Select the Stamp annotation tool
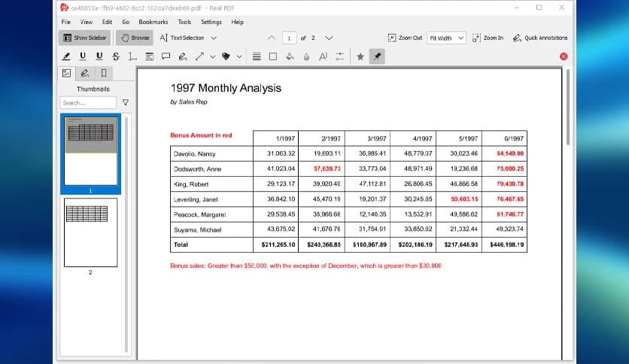The width and height of the screenshot is (629, 364). (226, 56)
